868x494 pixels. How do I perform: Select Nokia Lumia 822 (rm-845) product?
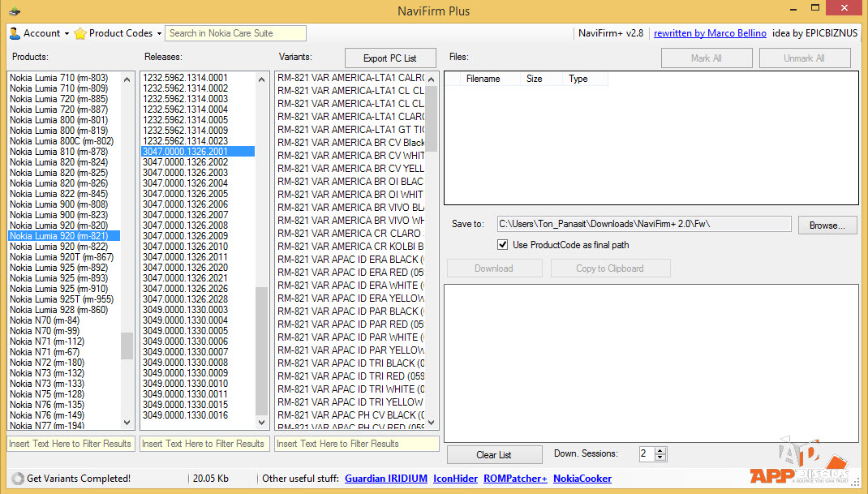63,194
